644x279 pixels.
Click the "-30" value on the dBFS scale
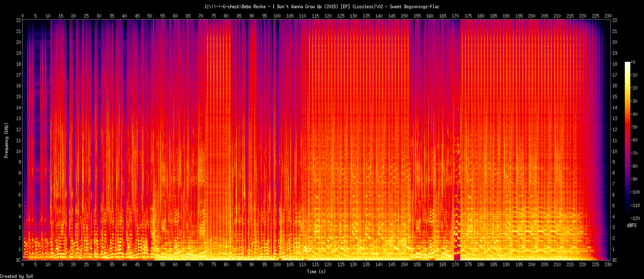click(635, 101)
